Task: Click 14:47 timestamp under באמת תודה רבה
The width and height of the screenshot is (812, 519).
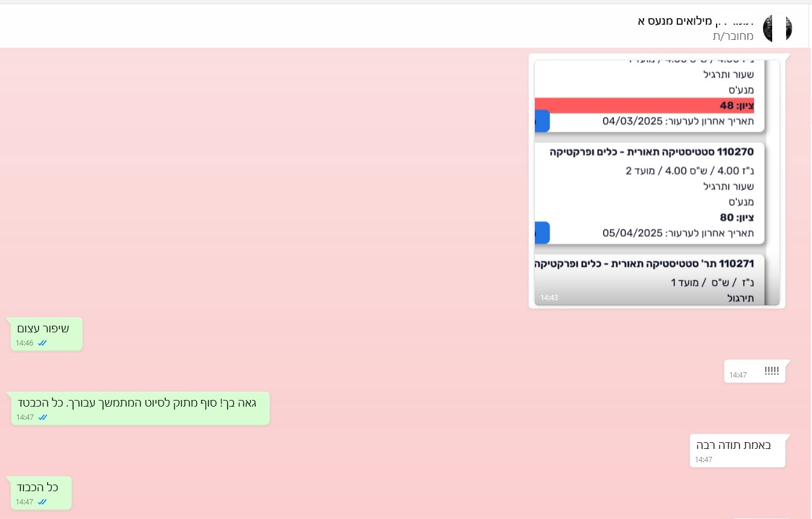Action: (x=703, y=460)
